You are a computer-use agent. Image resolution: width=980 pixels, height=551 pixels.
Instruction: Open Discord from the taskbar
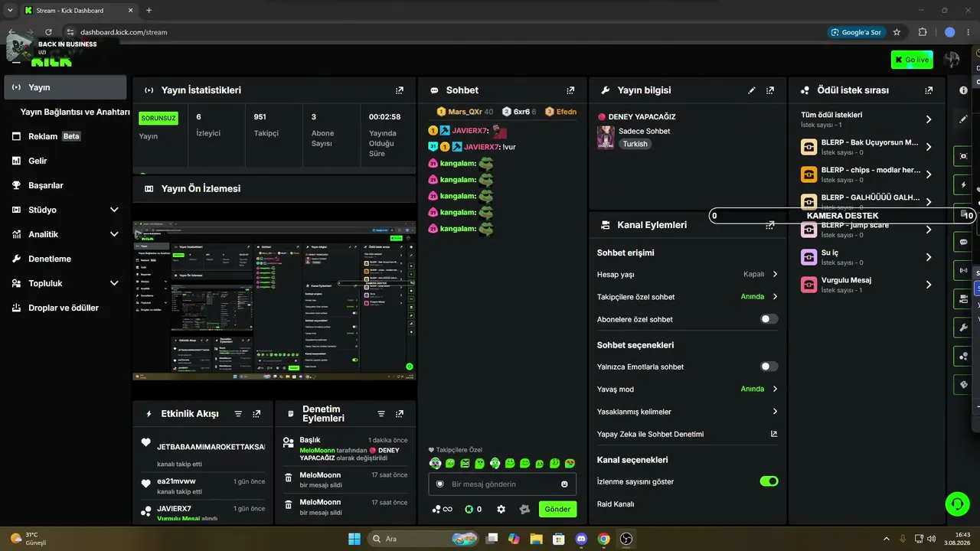click(x=581, y=539)
